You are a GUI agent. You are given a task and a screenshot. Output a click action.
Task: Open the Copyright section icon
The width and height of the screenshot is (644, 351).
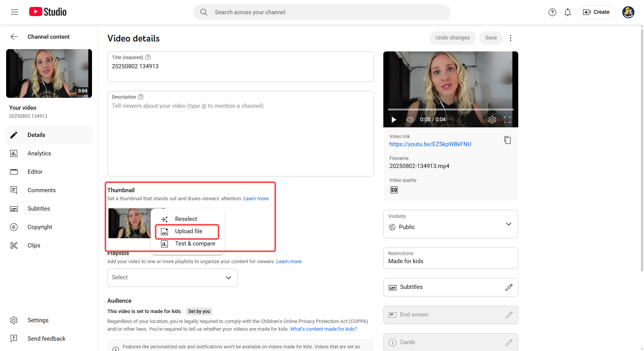14,227
